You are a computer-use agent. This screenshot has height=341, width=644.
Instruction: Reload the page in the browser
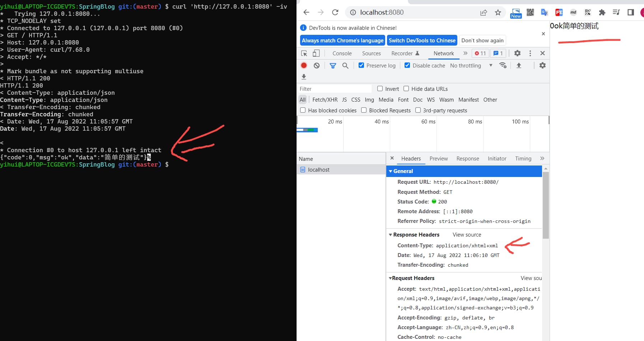335,12
